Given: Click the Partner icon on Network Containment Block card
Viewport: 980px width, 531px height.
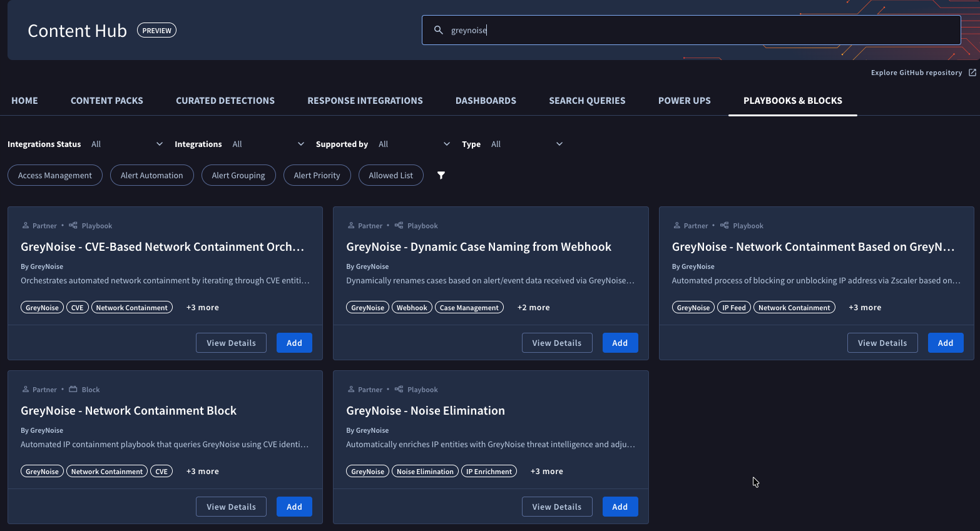Looking at the screenshot, I should (x=26, y=389).
